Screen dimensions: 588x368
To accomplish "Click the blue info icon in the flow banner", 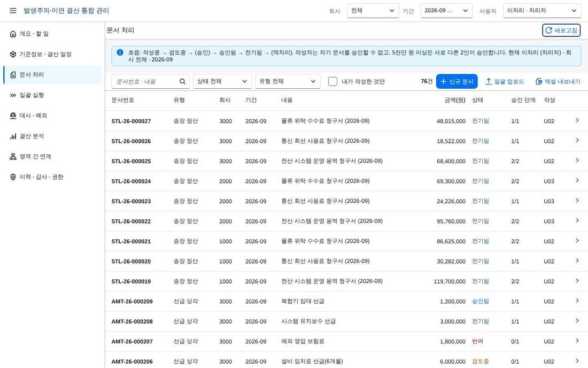I will tap(120, 52).
